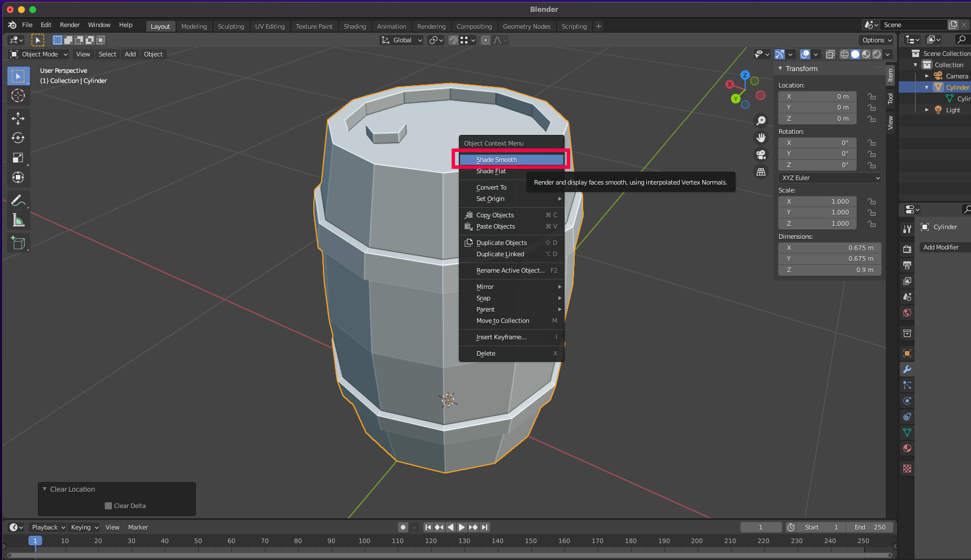Screen dimensions: 971x560
Task: Click the red X axis gizmo ball
Action: pyautogui.click(x=730, y=84)
